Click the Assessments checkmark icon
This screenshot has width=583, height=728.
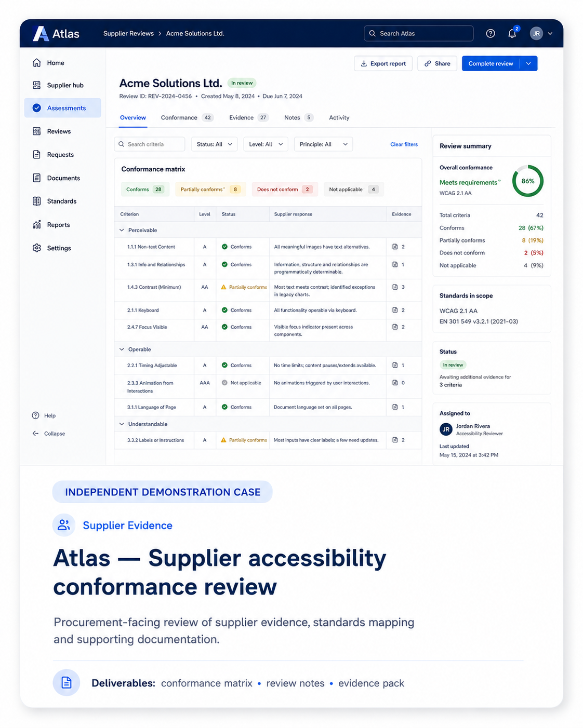37,108
